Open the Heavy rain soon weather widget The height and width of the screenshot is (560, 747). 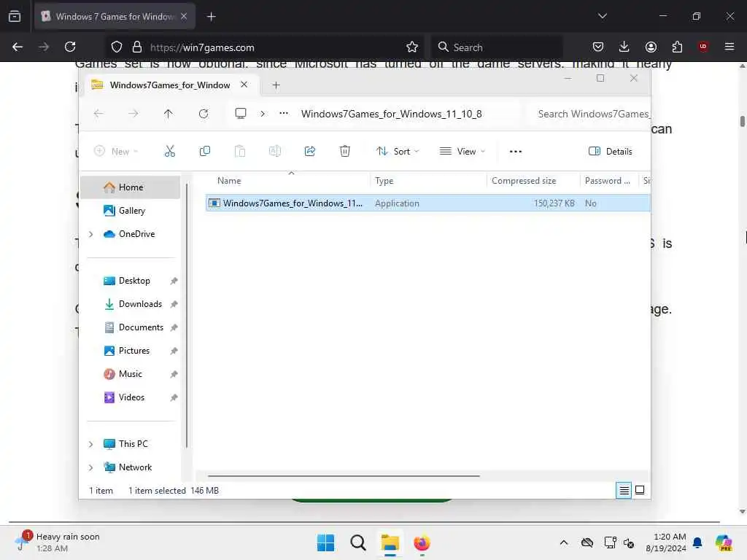58,542
